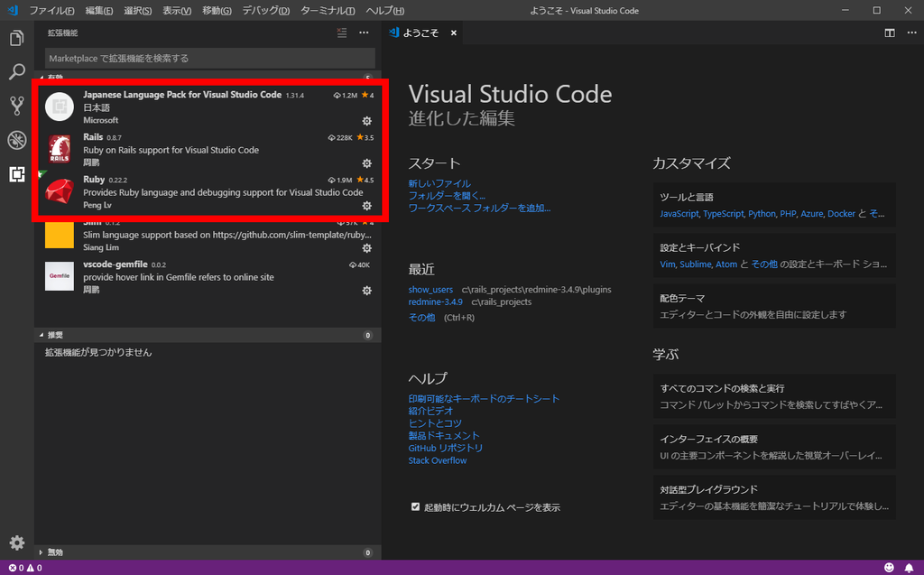The height and width of the screenshot is (575, 924).
Task: Open 製品ドキュメント help link
Action: [444, 436]
